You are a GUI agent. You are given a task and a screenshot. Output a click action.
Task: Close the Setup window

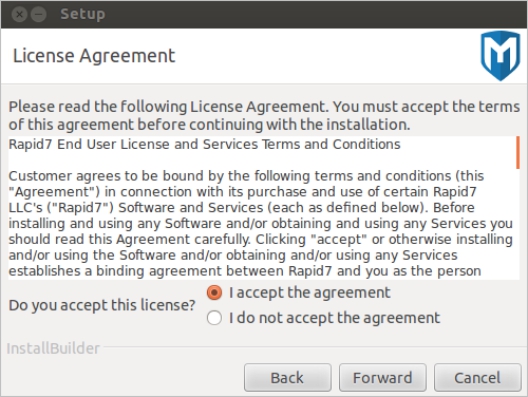[x=19, y=14]
